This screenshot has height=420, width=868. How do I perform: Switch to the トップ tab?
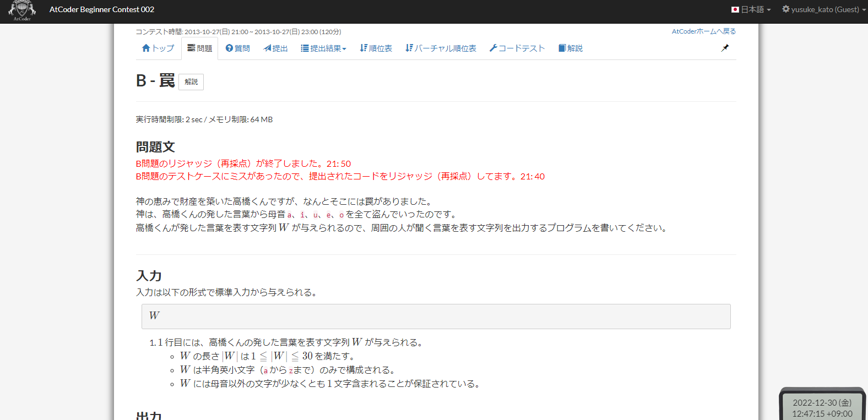coord(158,48)
